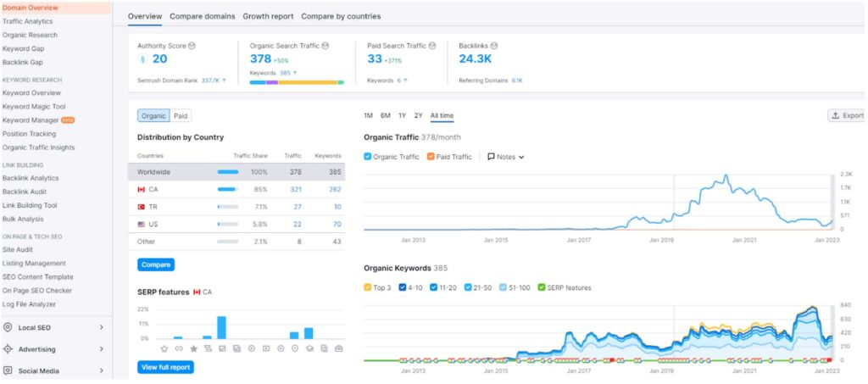Click the stacked blocks SERP icon after the star

point(208,348)
